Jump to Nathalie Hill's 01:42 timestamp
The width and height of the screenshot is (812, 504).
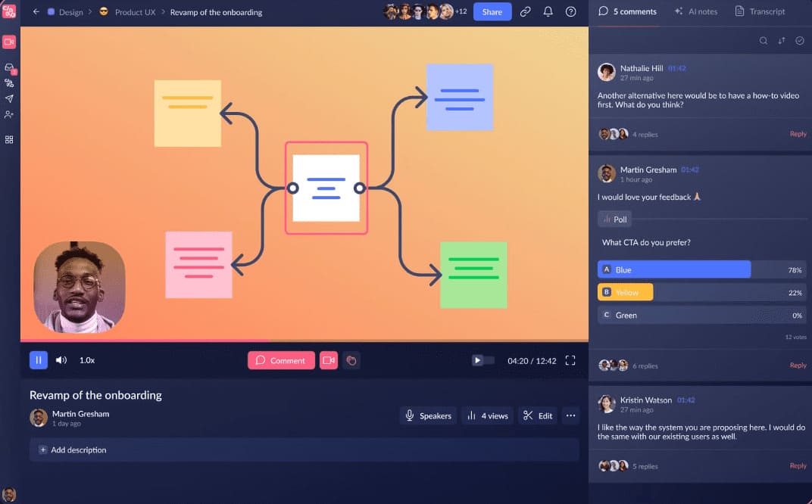tap(677, 68)
